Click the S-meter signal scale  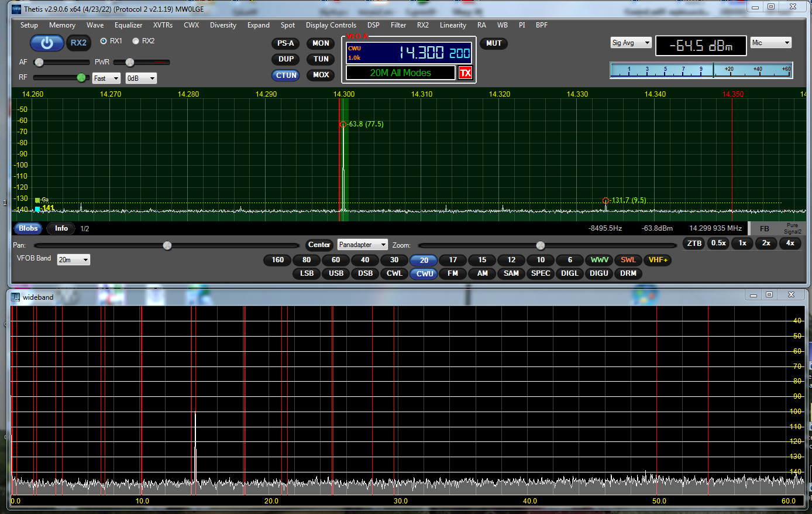(701, 70)
